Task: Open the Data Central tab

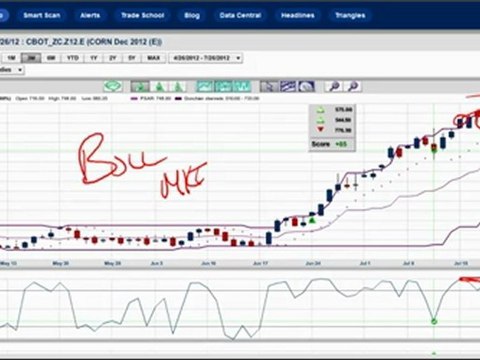Action: (x=240, y=15)
